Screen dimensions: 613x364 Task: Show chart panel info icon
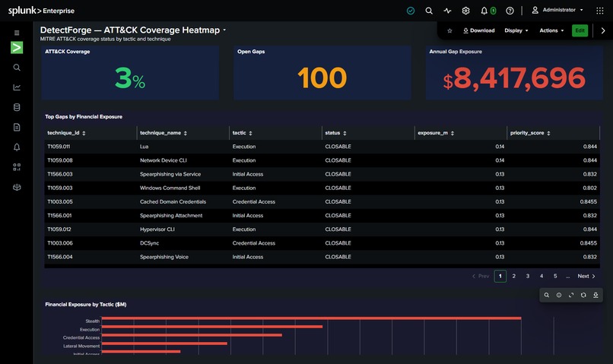pos(559,296)
